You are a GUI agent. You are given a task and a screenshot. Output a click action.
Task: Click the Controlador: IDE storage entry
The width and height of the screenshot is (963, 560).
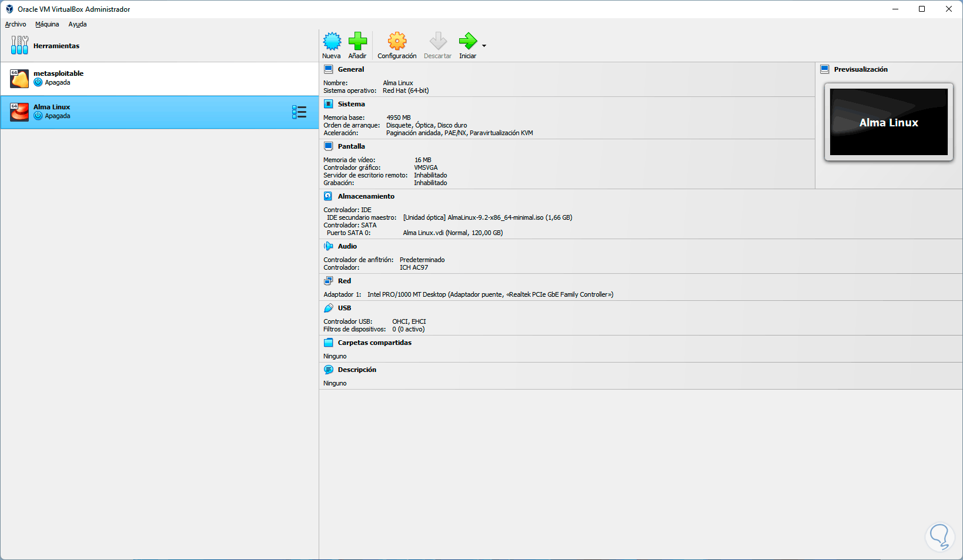click(347, 210)
